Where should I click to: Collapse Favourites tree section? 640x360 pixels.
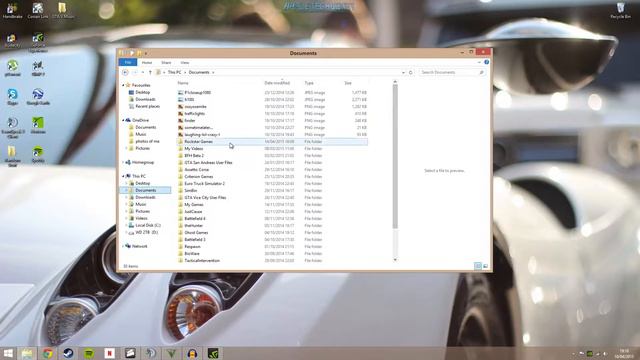tap(123, 85)
